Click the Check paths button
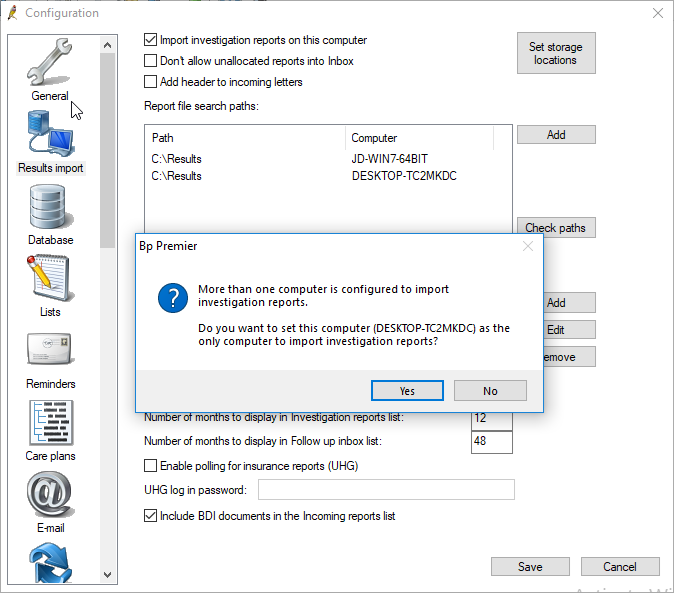The image size is (674, 593). click(x=556, y=227)
